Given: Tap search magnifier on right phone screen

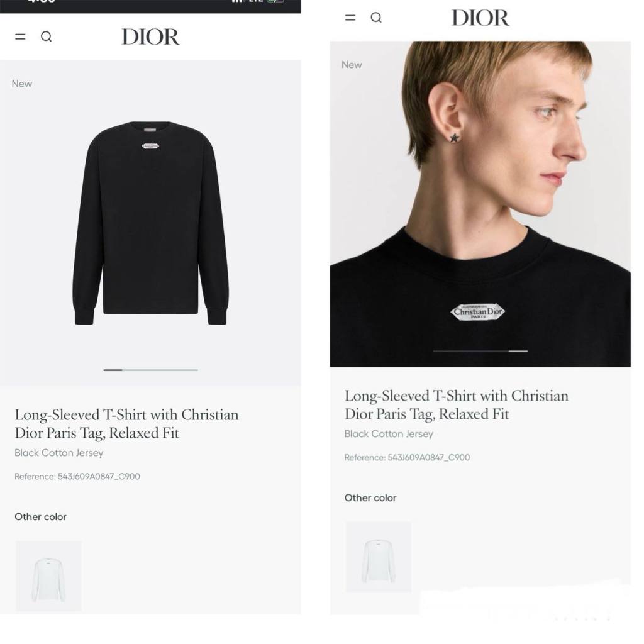Looking at the screenshot, I should 376,18.
